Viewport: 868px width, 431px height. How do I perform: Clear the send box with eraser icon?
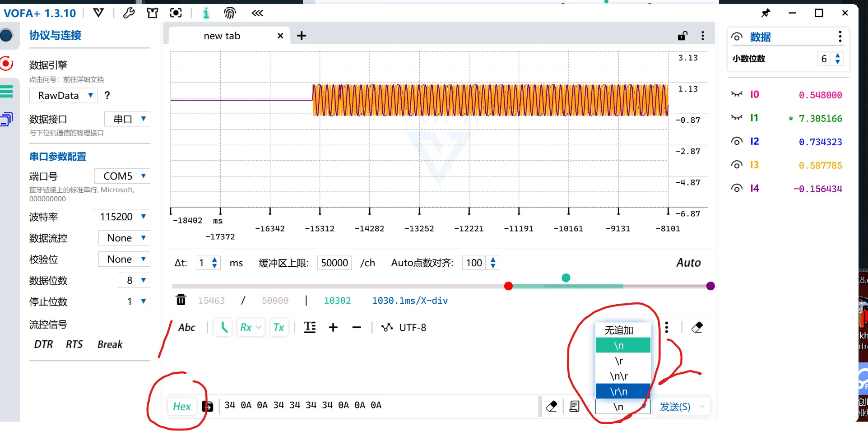tap(552, 406)
